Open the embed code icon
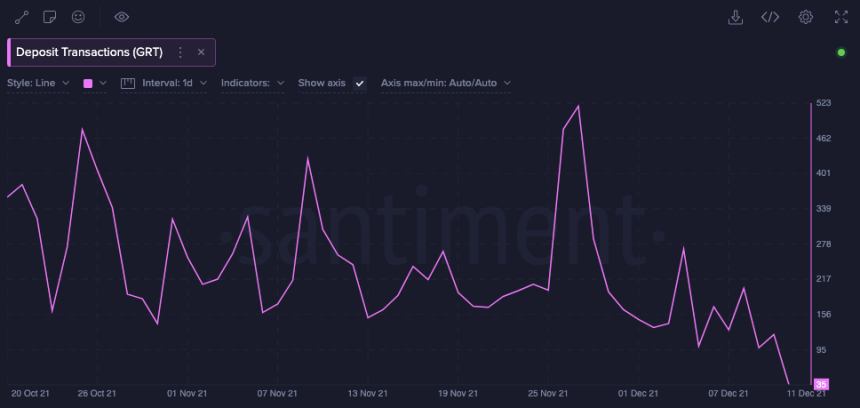Screen dimensions: 860x408 click(x=769, y=17)
